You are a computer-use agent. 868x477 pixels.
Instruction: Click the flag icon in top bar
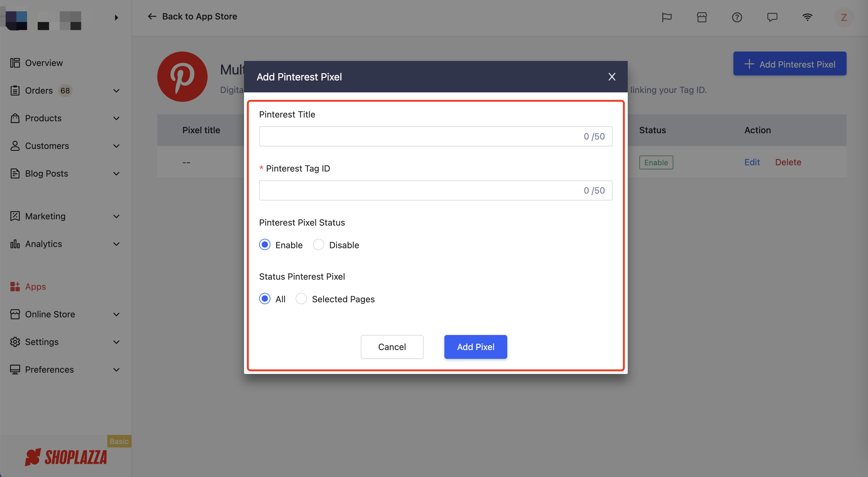[666, 17]
